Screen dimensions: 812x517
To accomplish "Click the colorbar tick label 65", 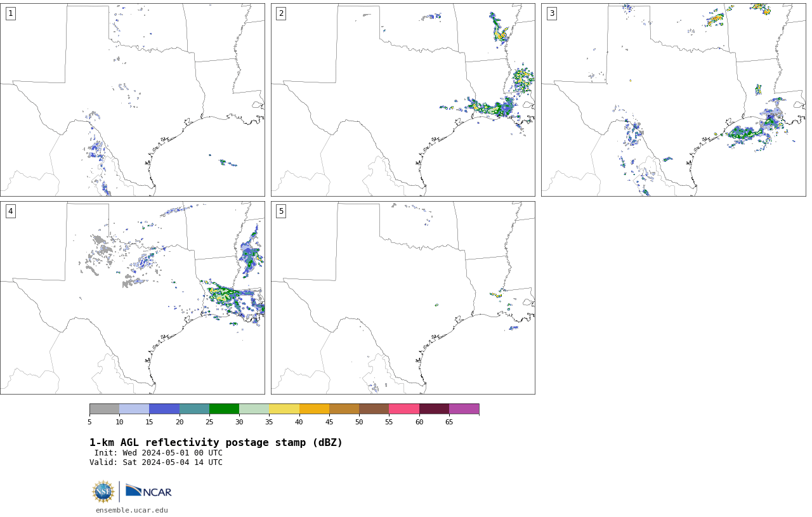I will pos(449,422).
